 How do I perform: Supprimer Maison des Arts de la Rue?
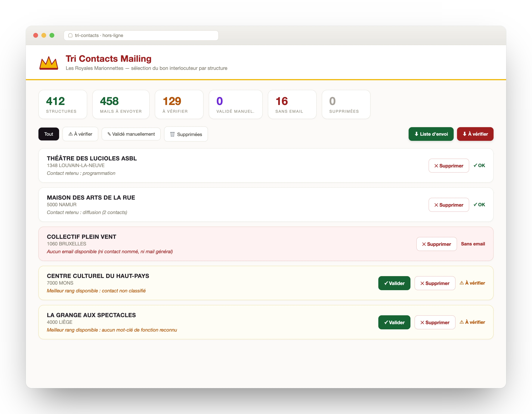(449, 205)
